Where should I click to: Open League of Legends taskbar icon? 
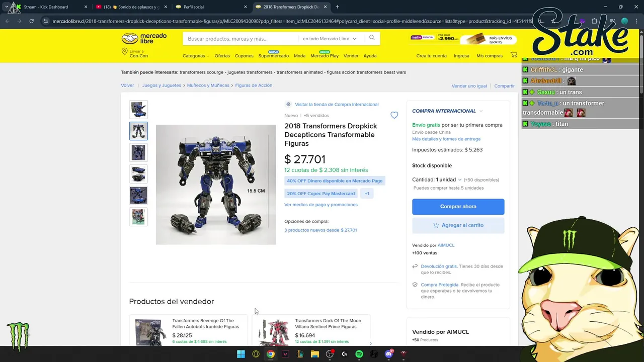[x=300, y=354]
